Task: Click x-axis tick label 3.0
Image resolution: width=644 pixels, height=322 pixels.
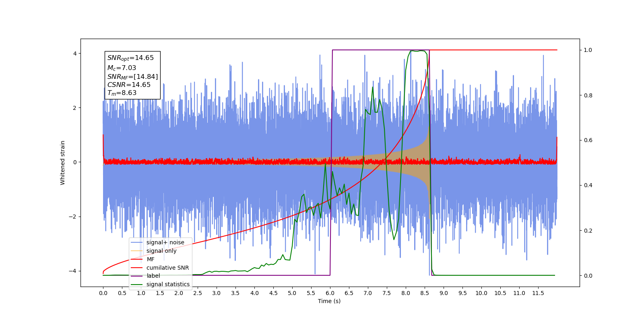Action: click(x=217, y=293)
